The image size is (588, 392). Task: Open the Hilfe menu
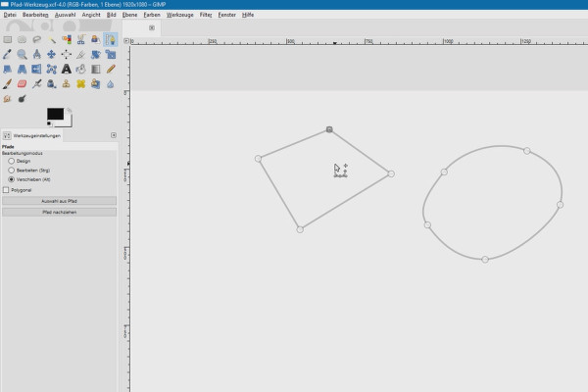point(248,15)
